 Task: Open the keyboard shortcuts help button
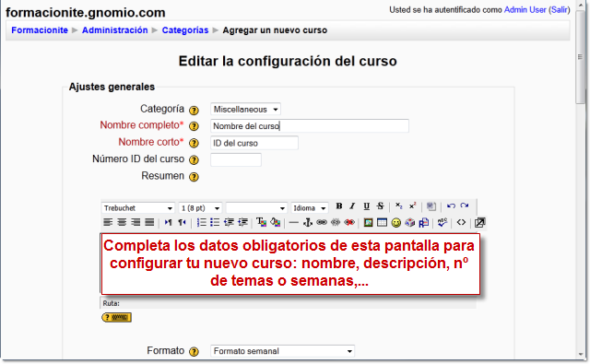click(117, 317)
